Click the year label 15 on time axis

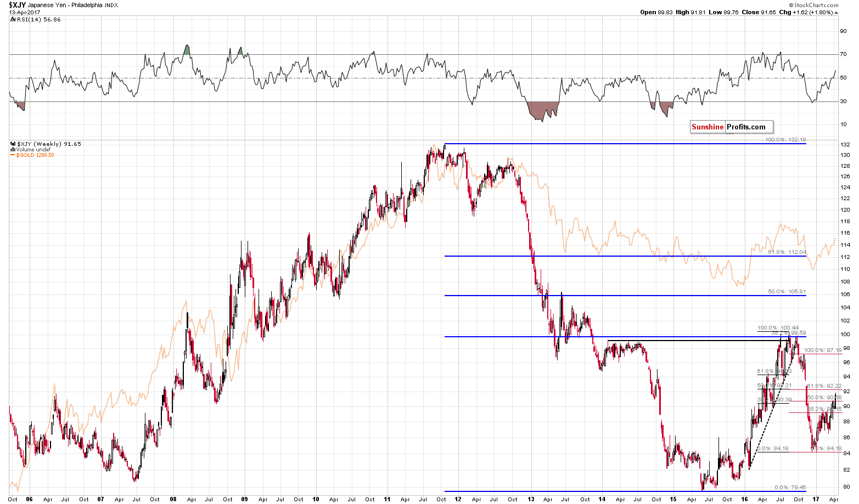[673, 499]
